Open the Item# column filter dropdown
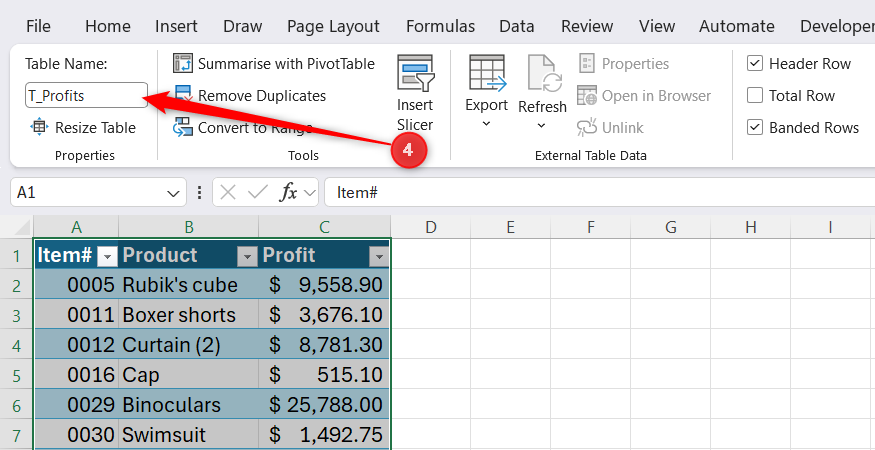 [x=107, y=256]
